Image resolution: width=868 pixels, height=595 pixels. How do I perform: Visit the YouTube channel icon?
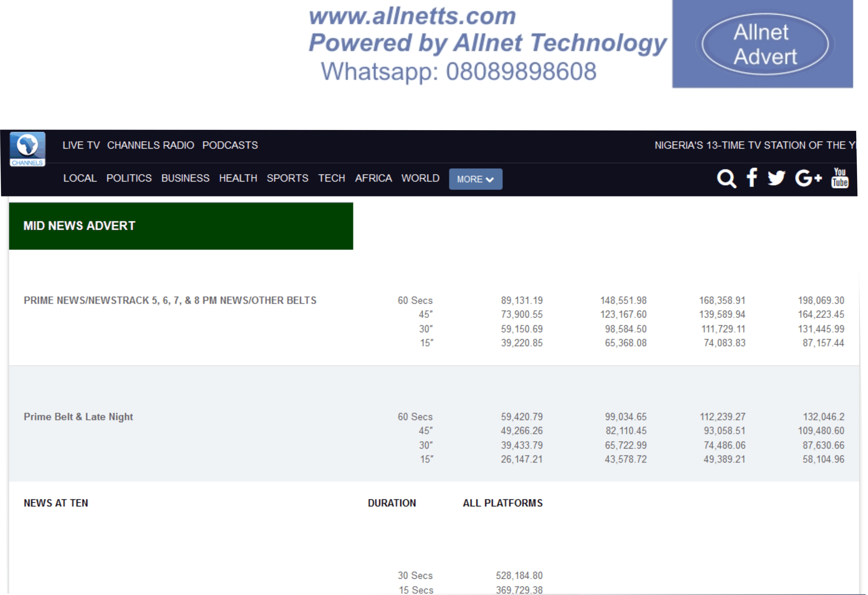(839, 178)
